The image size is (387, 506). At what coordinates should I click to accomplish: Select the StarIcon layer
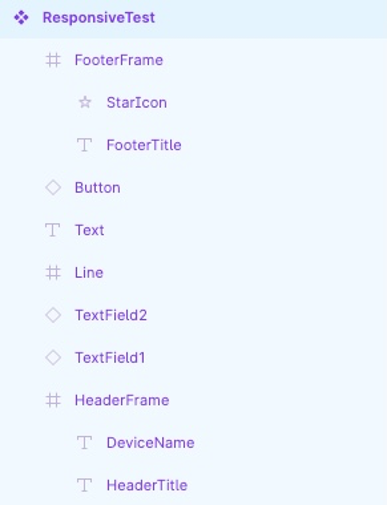pyautogui.click(x=193, y=102)
